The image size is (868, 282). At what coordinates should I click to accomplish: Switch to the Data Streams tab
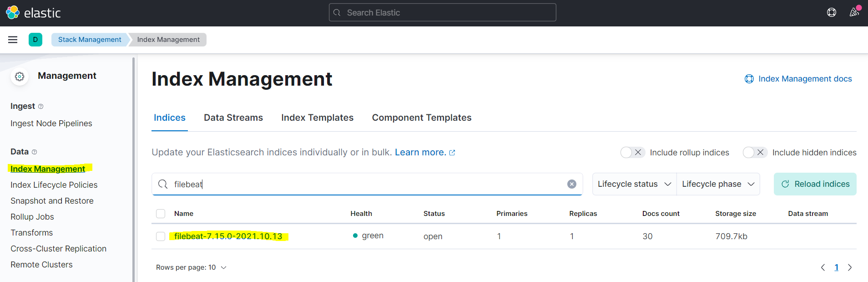pyautogui.click(x=233, y=118)
